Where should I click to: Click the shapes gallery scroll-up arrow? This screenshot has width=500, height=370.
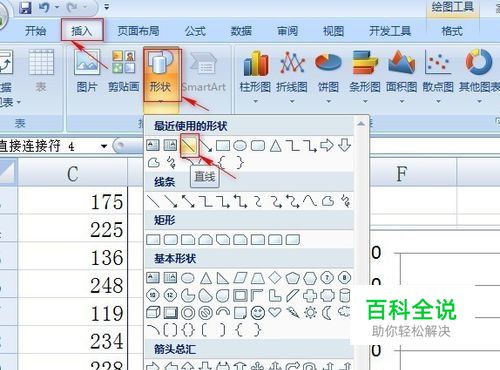[361, 124]
